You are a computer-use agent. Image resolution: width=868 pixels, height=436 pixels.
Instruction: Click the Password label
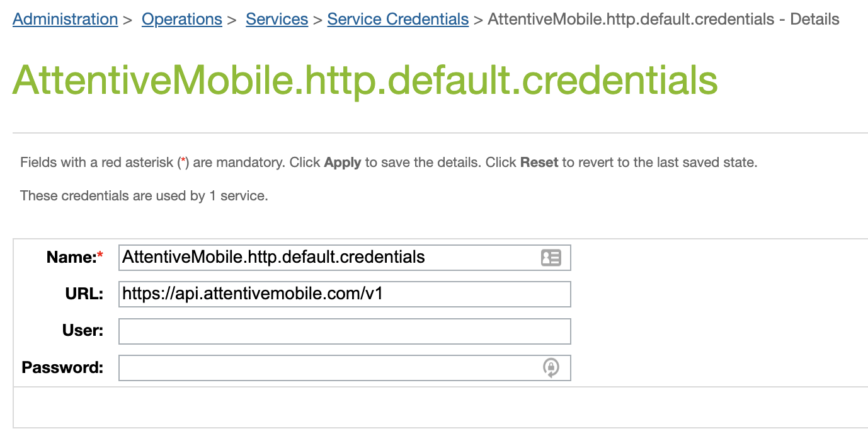(x=62, y=367)
